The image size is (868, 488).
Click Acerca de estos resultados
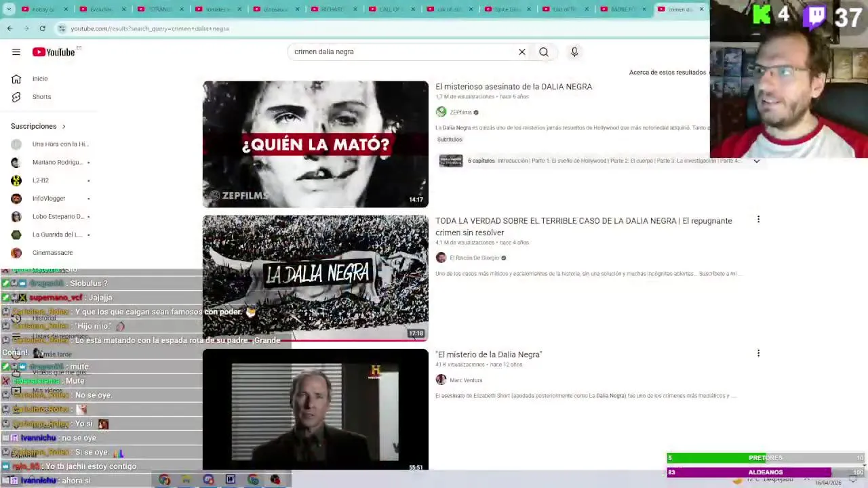pos(667,73)
